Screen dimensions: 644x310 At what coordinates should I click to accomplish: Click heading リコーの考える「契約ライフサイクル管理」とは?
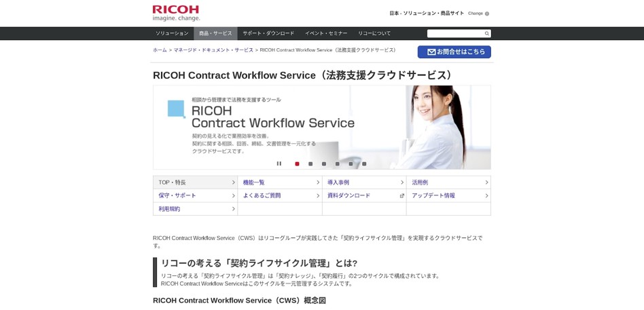tap(259, 263)
